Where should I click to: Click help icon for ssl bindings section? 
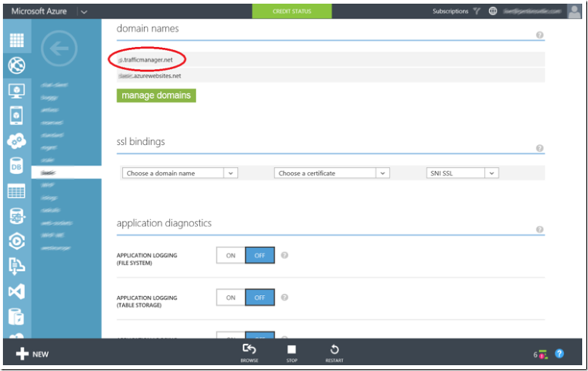pos(540,148)
